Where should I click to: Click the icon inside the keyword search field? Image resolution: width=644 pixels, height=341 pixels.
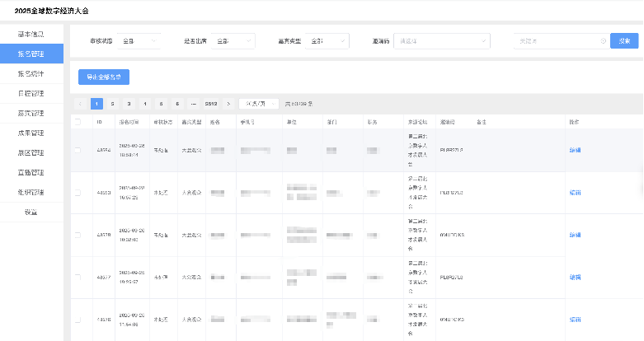tap(603, 40)
